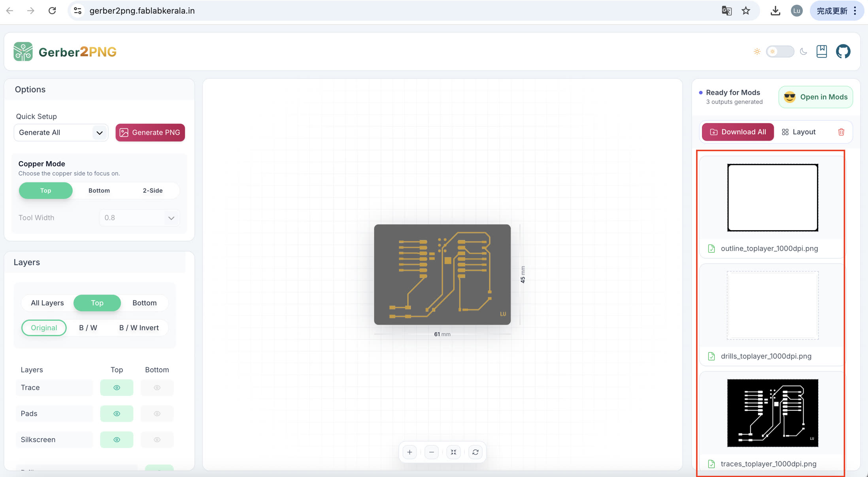Open the Tool Width 0.8 dropdown
This screenshot has width=868, height=477.
139,218
